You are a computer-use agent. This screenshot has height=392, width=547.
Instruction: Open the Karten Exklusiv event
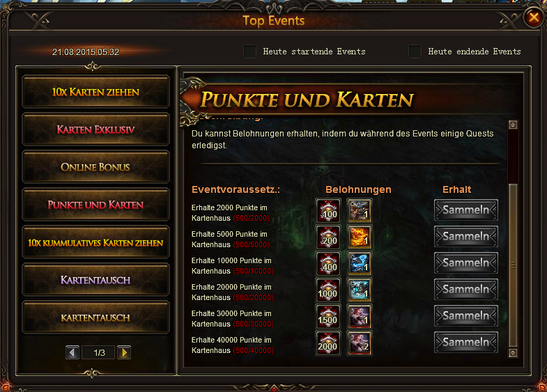(95, 130)
